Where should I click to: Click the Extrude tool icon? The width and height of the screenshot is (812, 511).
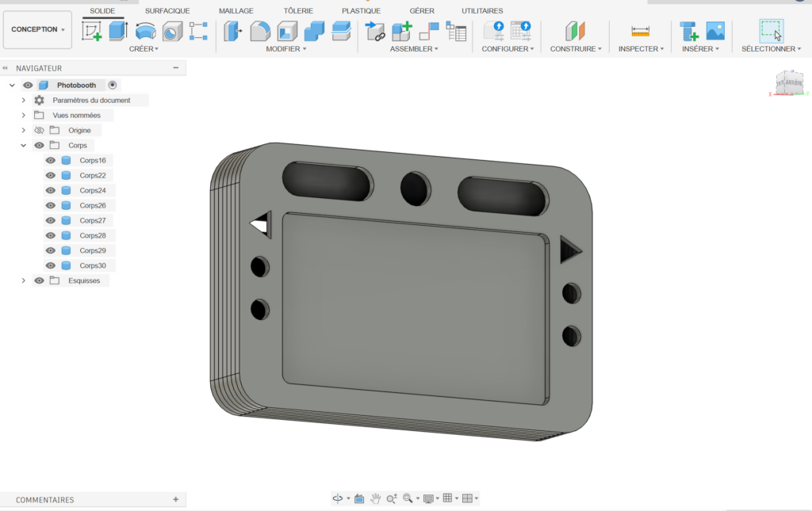(x=118, y=31)
